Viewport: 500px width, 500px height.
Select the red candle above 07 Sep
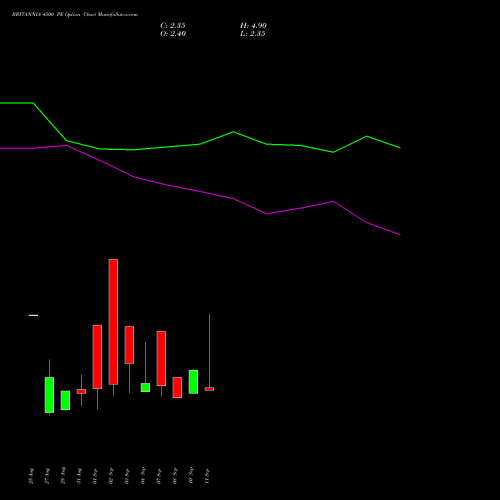click(161, 358)
